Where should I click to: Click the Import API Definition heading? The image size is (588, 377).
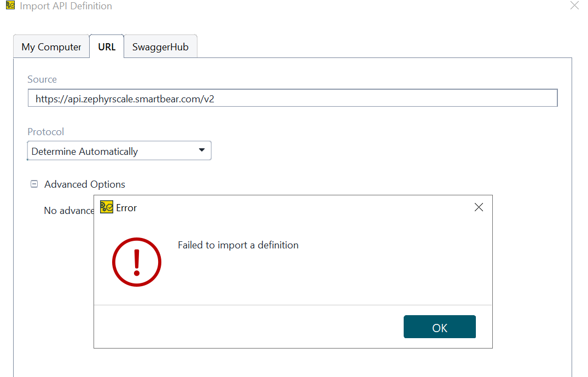(65, 6)
